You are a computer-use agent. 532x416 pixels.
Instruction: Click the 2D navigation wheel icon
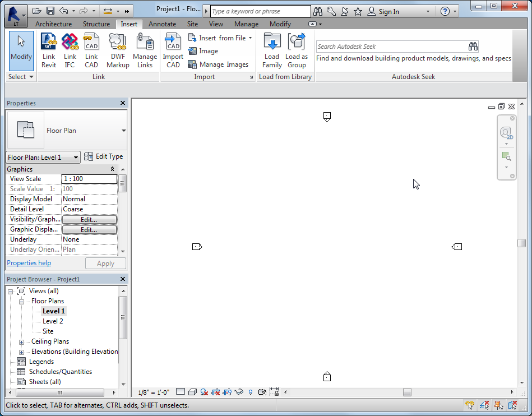pos(506,133)
